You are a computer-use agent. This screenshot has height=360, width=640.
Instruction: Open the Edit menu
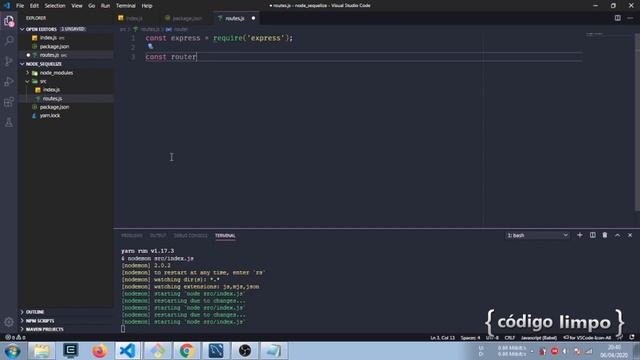34,6
